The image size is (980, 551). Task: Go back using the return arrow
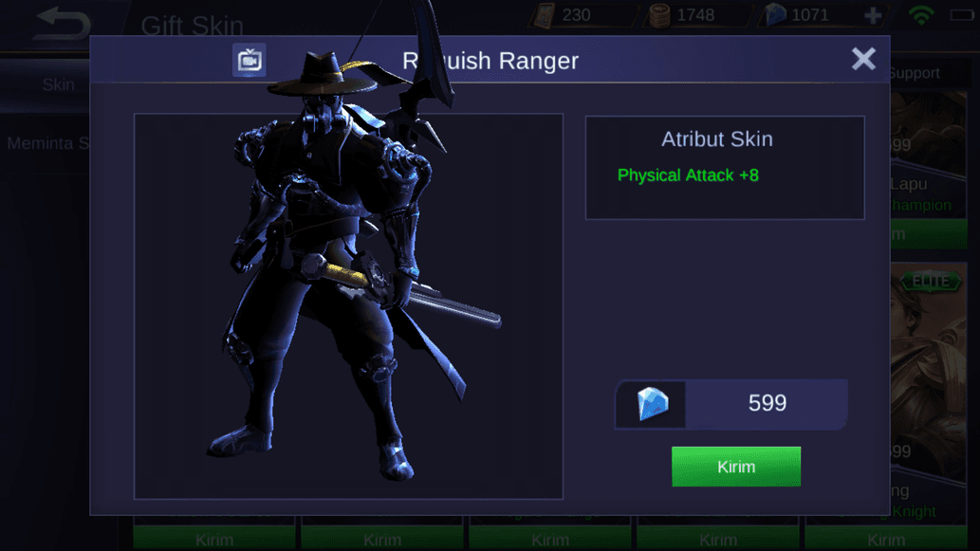[x=63, y=24]
